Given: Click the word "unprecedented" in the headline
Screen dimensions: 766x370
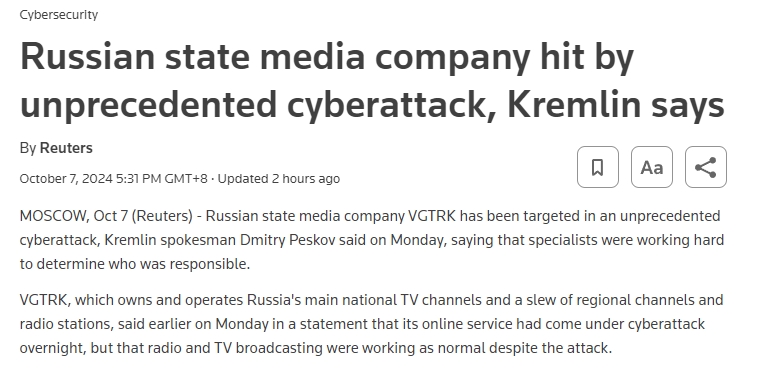Looking at the screenshot, I should click(x=149, y=106).
